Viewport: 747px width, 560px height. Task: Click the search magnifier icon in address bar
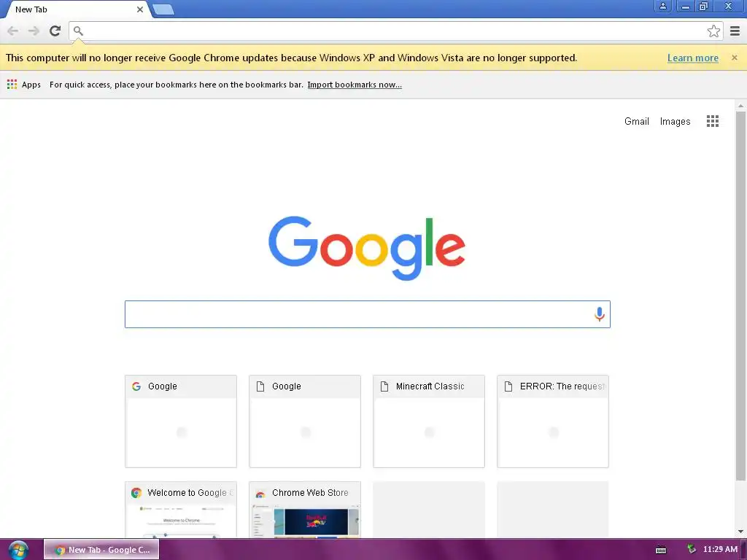point(78,31)
